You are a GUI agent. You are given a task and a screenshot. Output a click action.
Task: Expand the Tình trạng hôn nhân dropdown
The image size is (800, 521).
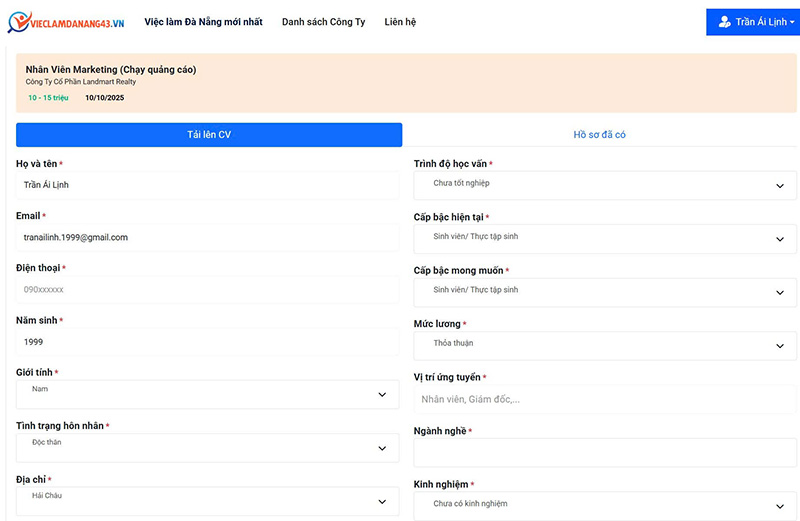click(207, 447)
